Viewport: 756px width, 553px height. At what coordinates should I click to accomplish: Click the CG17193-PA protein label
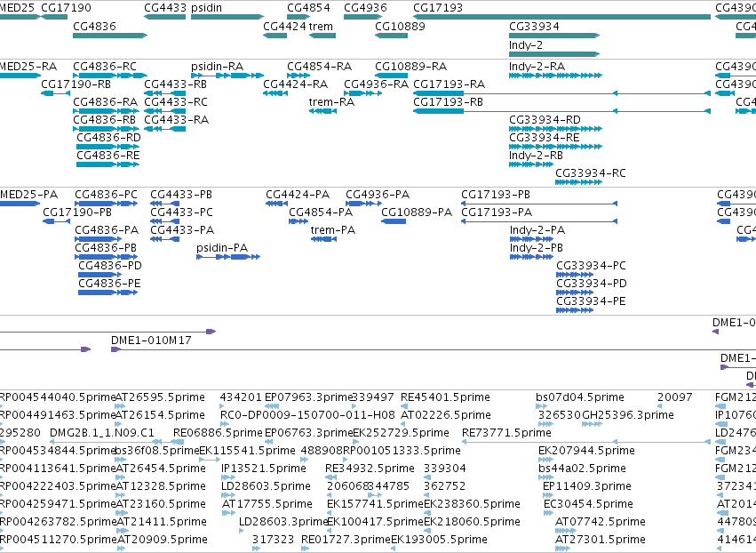point(497,212)
